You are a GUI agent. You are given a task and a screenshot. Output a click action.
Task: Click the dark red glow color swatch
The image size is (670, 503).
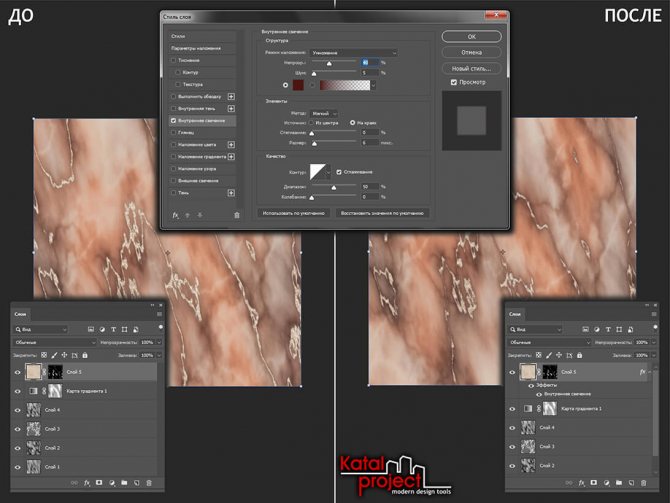(298, 86)
